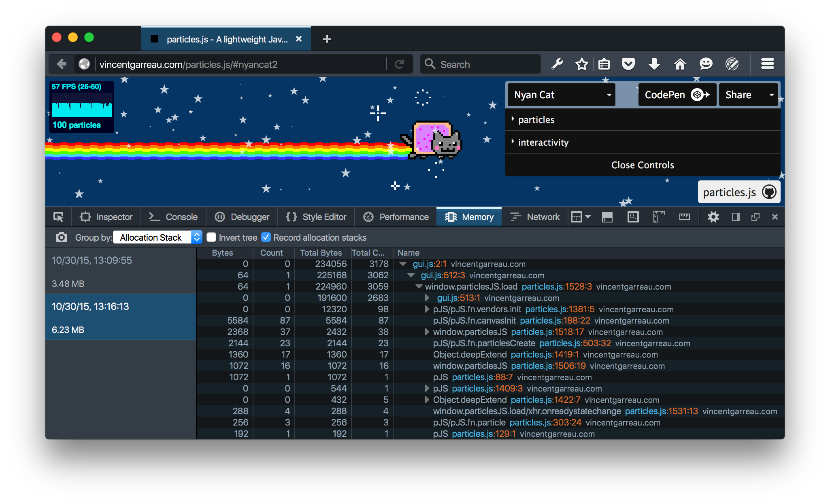Pick an element with the inspector picker

[59, 217]
